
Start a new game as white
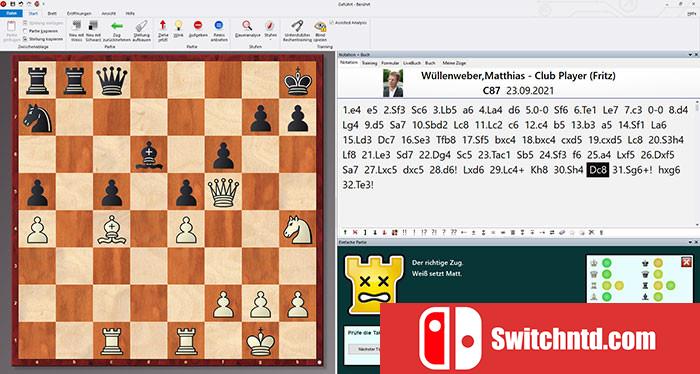77,29
